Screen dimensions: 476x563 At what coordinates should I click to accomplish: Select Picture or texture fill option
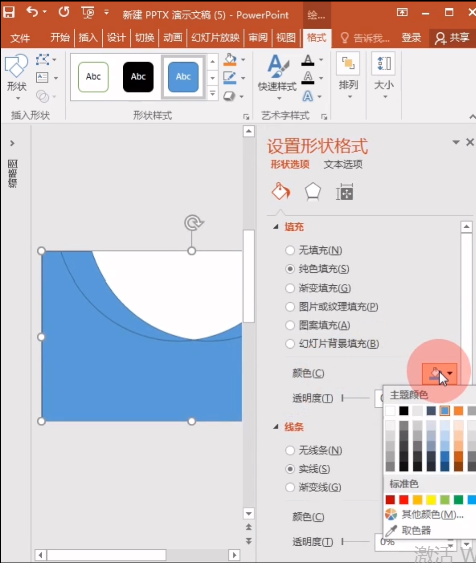(x=332, y=307)
